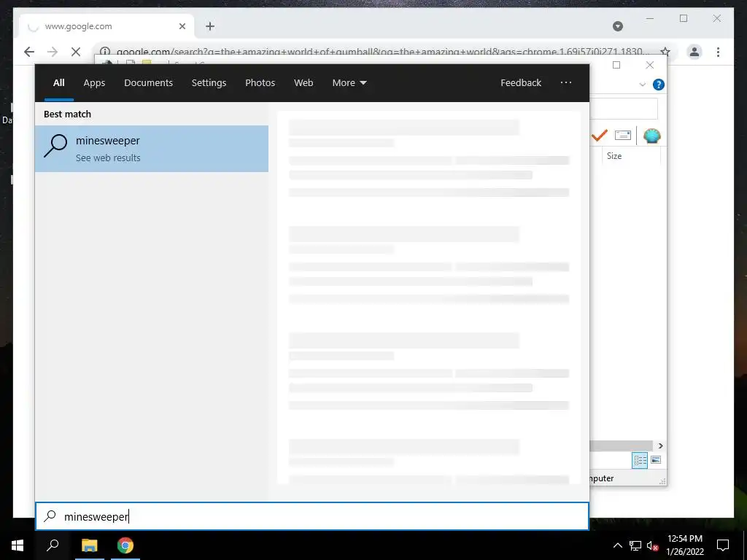Screen dimensions: 747x560
Task: Click the Chrome tab search dropdown arrow
Action: (617, 26)
